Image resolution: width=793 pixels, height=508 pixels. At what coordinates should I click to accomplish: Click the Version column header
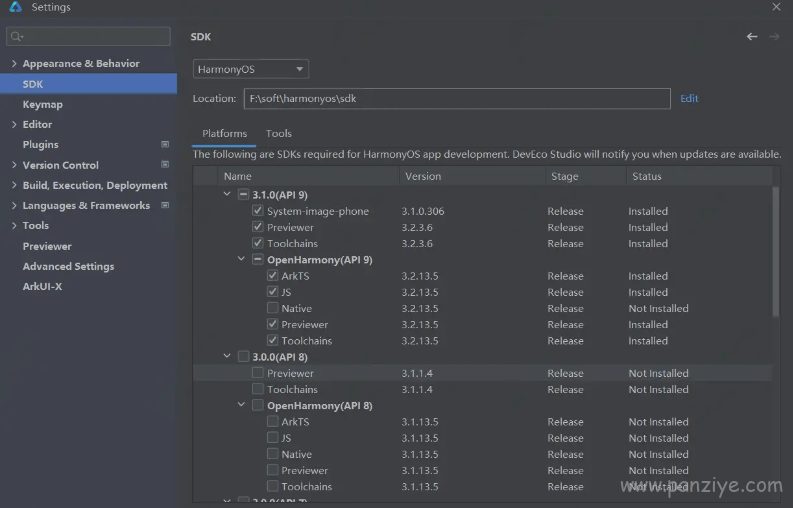click(472, 176)
